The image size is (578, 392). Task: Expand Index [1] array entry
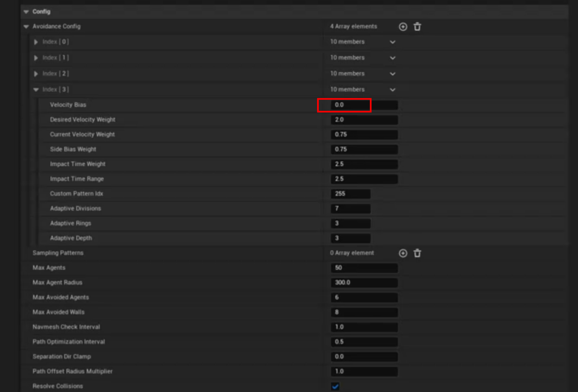36,58
